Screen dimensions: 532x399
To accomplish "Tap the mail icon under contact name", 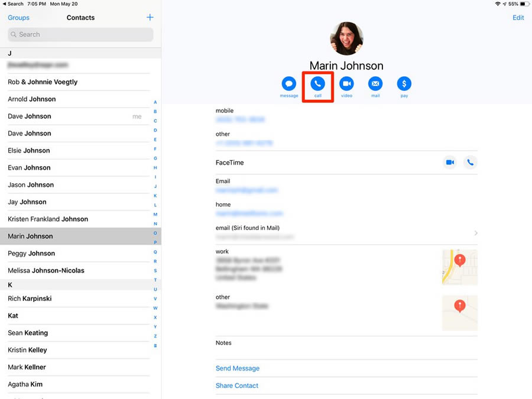I will [x=375, y=84].
